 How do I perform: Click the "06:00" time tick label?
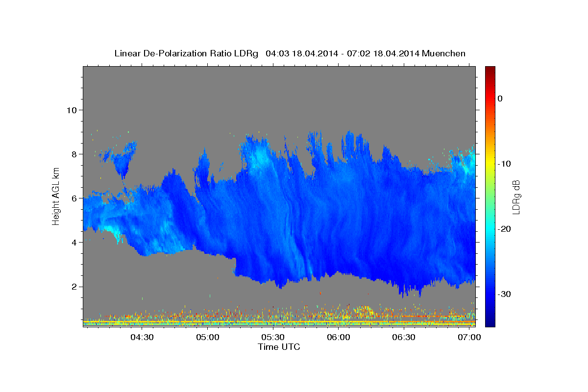(x=339, y=338)
